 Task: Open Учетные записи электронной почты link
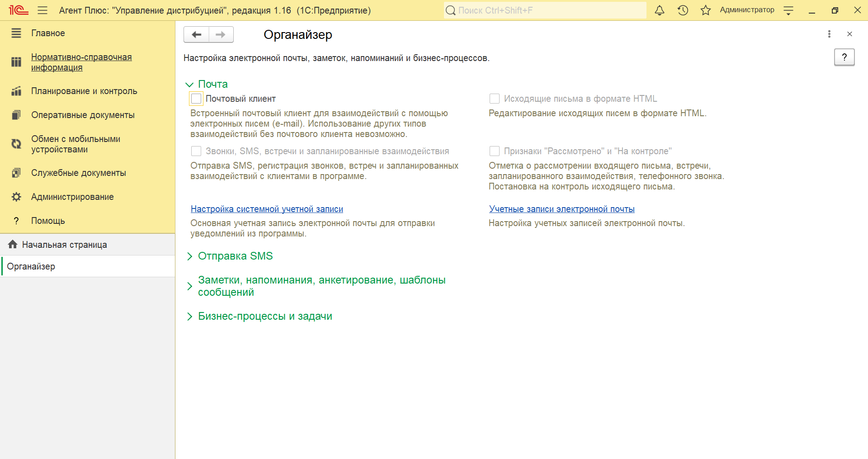point(561,209)
